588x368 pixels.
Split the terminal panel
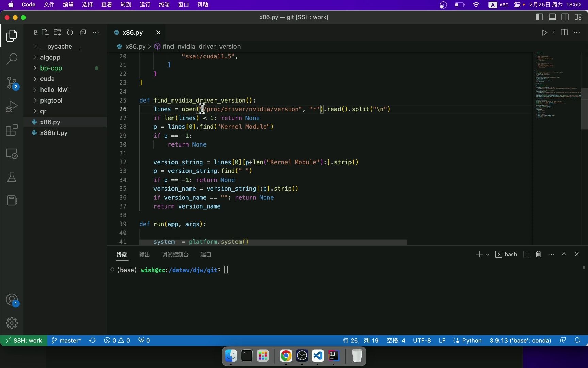526,254
